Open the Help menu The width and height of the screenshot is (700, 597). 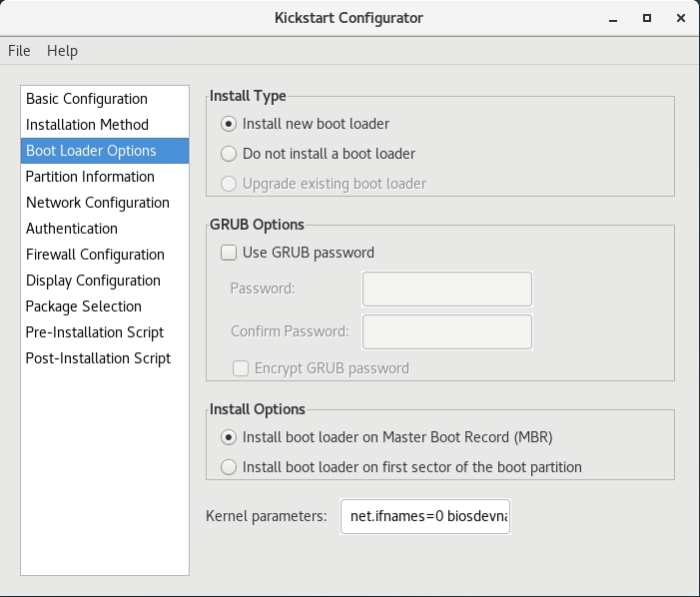coord(62,51)
